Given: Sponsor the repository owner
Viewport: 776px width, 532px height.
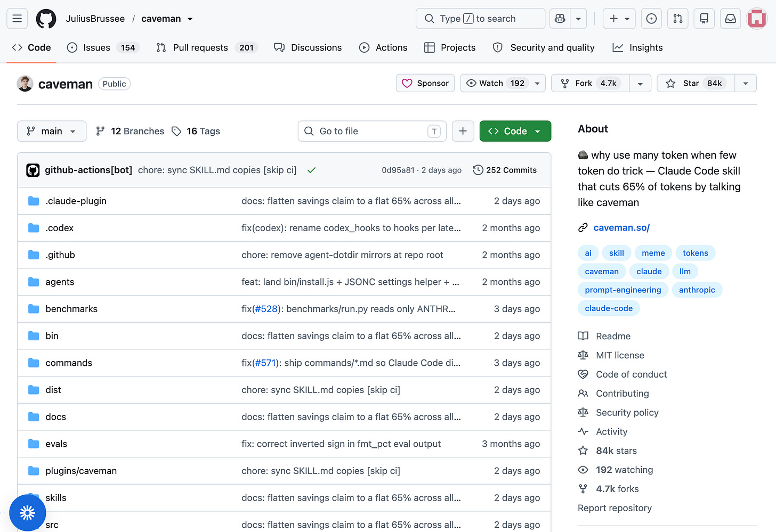Looking at the screenshot, I should (x=425, y=83).
